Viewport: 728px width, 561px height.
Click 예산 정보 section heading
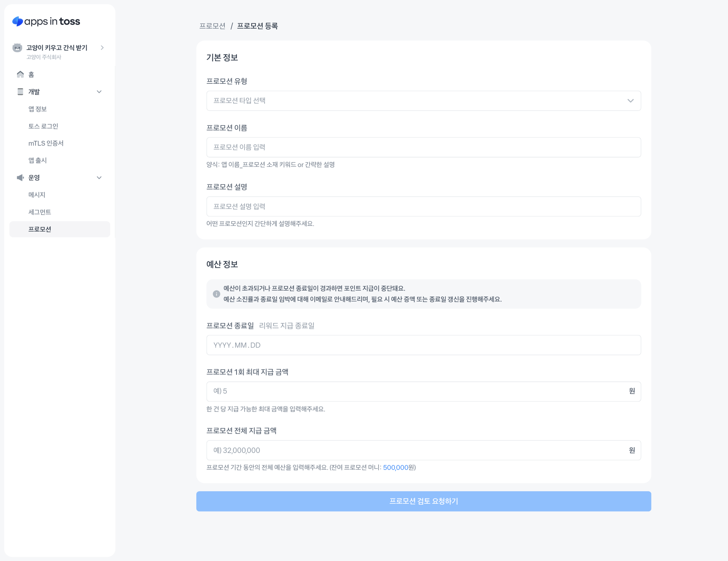click(222, 264)
